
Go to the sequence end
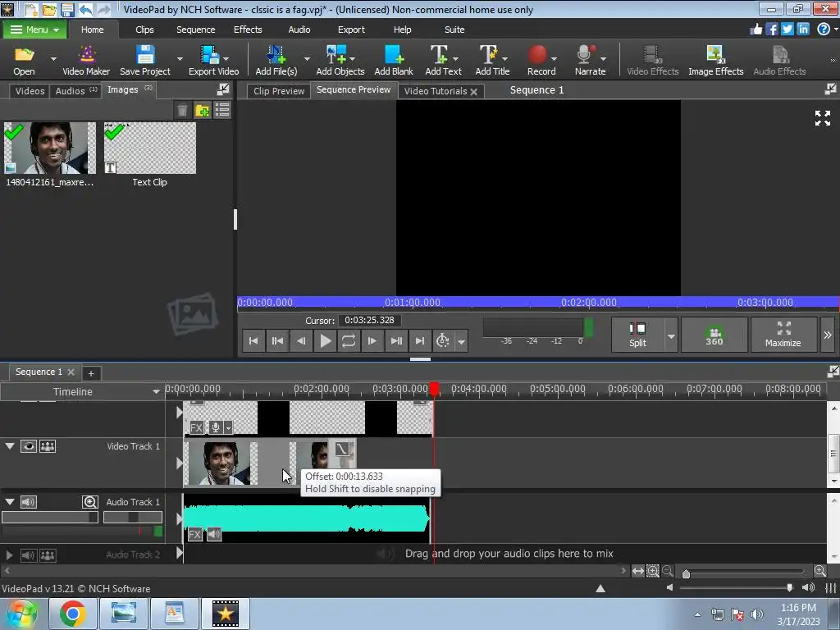pyautogui.click(x=420, y=340)
